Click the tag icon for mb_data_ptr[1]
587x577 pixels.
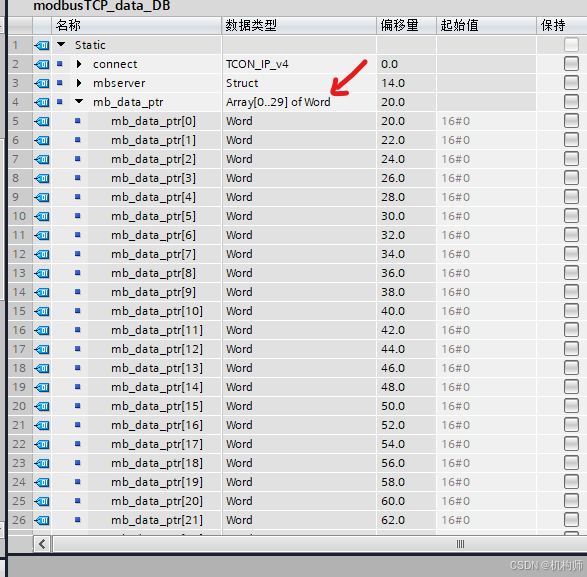pos(42,140)
